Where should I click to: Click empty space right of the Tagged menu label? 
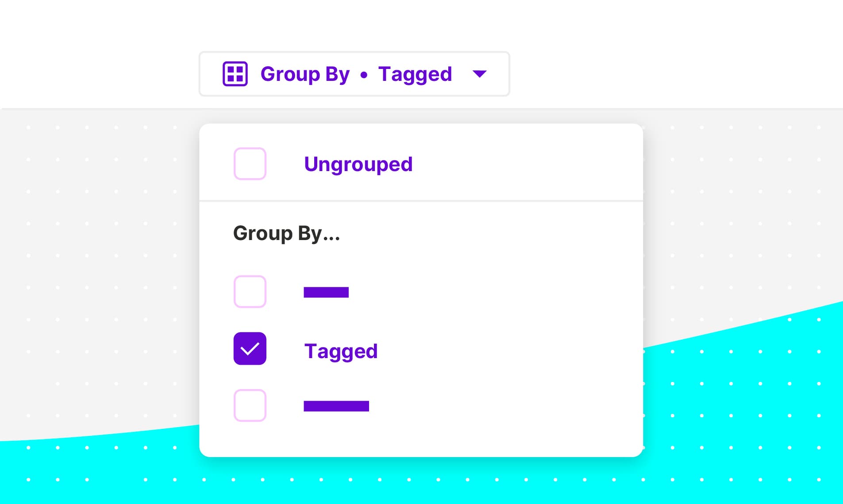click(509, 351)
